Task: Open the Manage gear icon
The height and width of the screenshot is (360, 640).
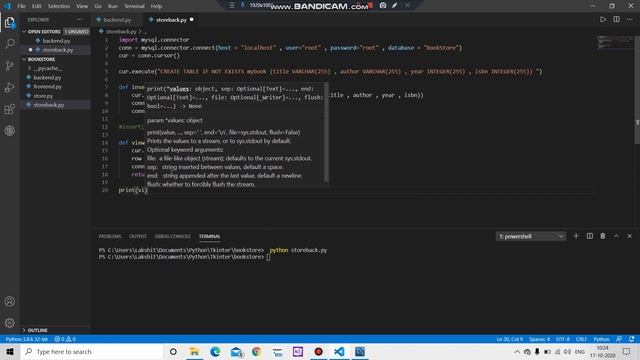Action: point(10,323)
